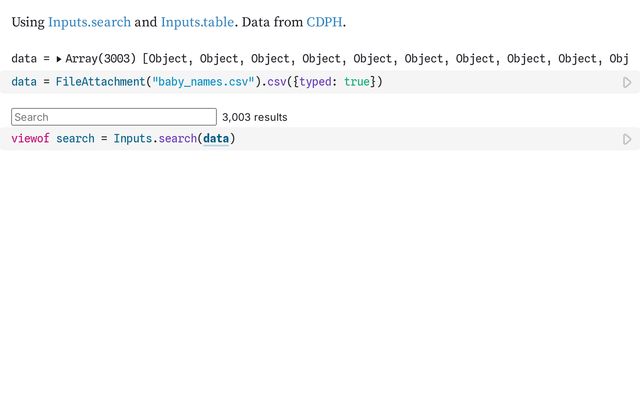Run the viewof search cell
Screen dimensions: 640x400
click(x=627, y=139)
